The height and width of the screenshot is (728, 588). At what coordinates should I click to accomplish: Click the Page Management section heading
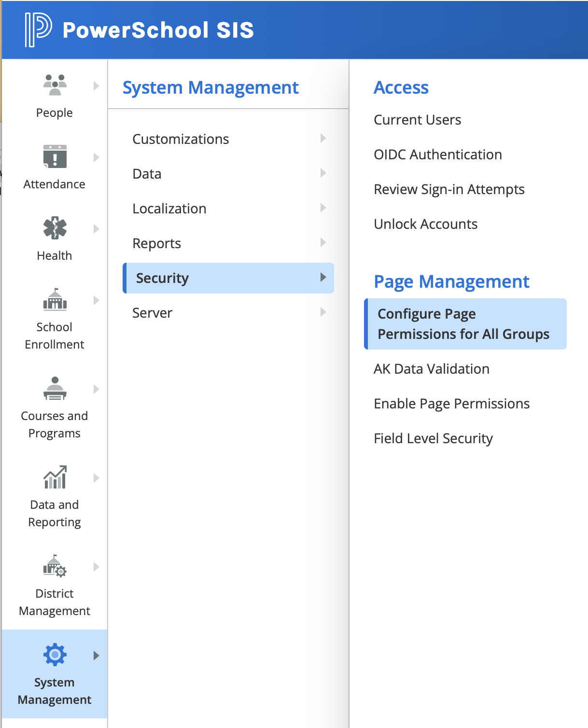(x=451, y=281)
